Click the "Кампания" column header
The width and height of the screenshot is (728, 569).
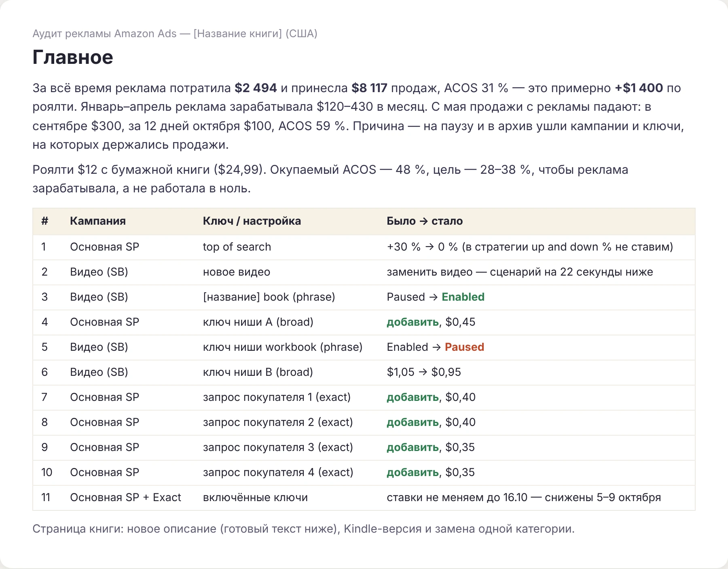(98, 221)
